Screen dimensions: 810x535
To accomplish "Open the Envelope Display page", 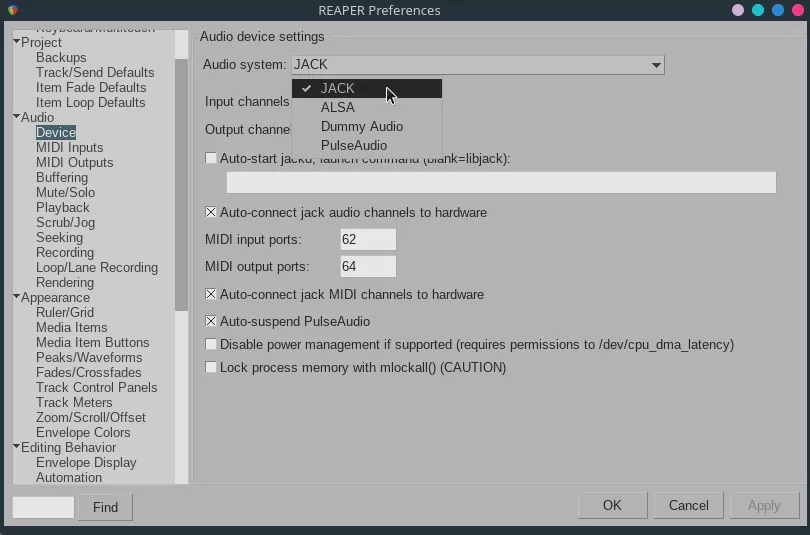I will pos(86,462).
